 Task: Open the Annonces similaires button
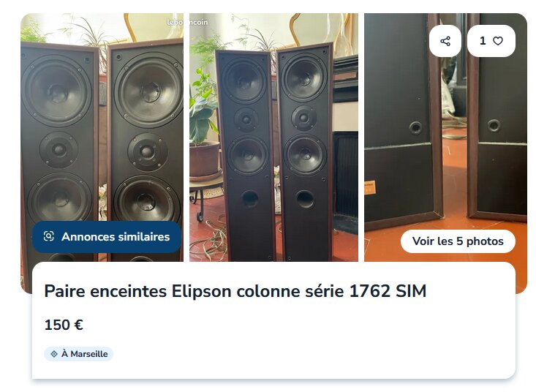107,237
